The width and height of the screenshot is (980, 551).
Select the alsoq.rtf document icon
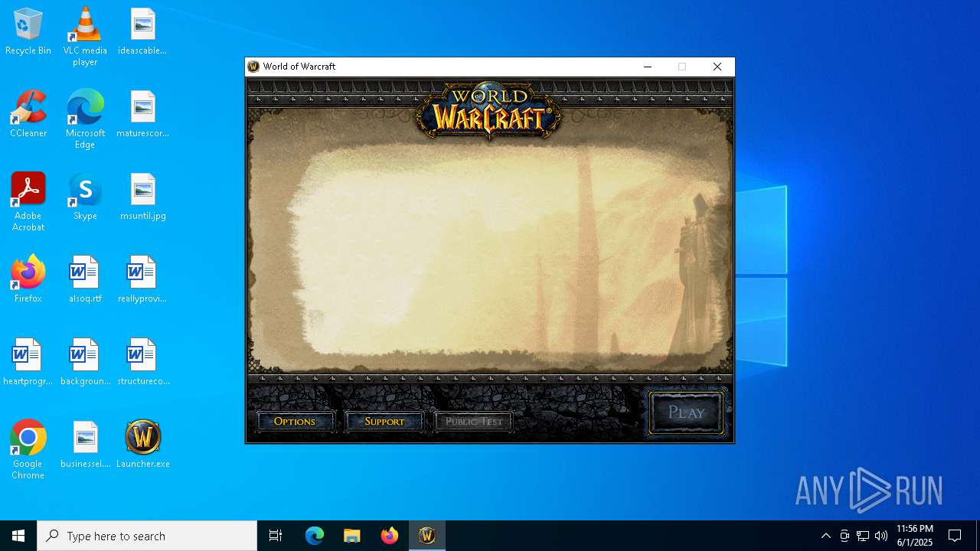85,280
